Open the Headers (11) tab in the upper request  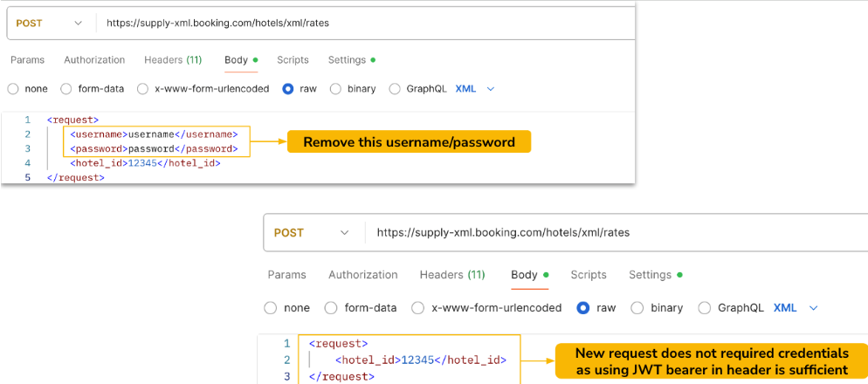point(173,60)
